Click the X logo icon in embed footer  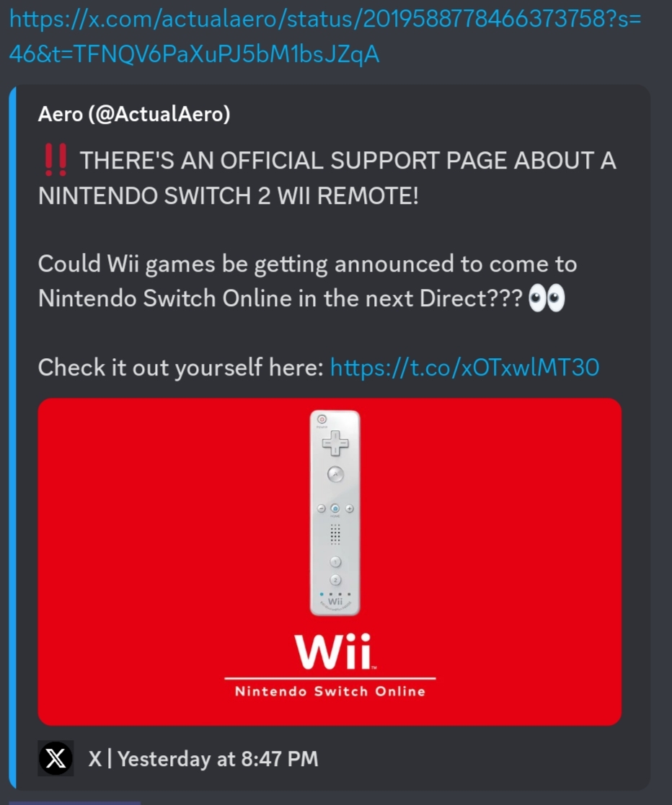(x=56, y=758)
